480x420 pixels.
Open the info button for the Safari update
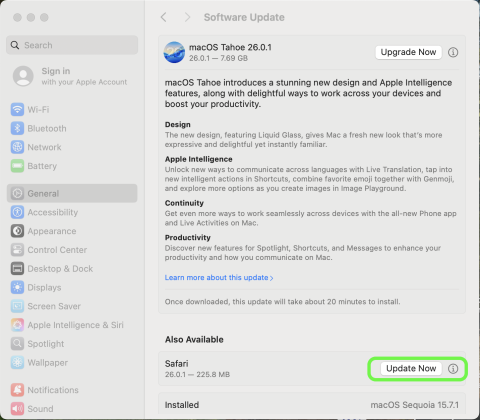point(453,368)
